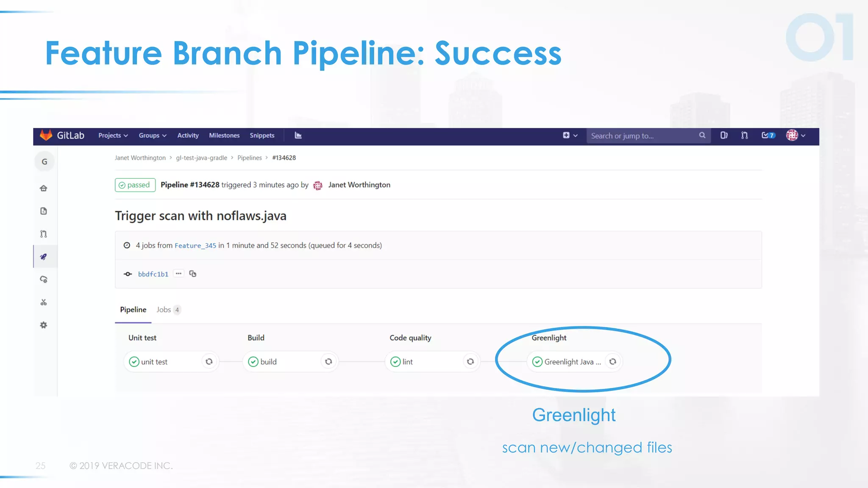
Task: Open the Repository icon in sidebar
Action: tap(44, 211)
